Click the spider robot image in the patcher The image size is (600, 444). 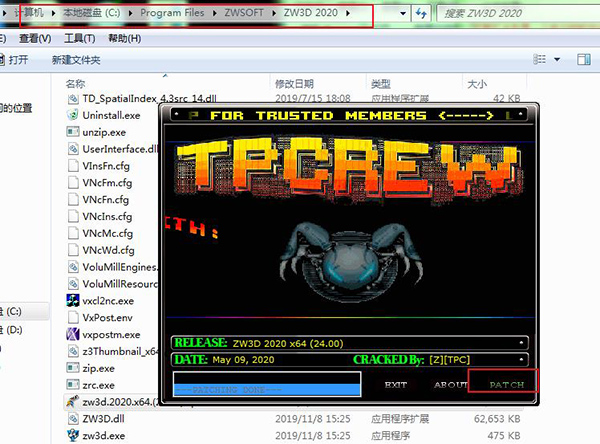(x=350, y=261)
